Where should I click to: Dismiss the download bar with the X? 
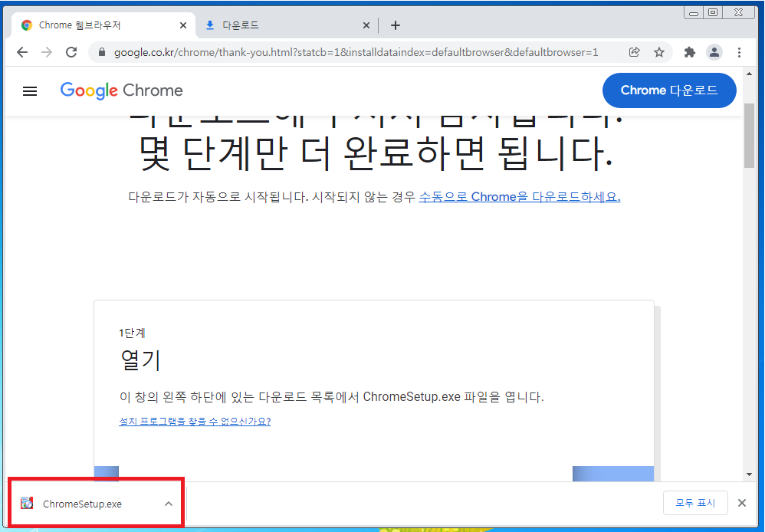[x=742, y=503]
